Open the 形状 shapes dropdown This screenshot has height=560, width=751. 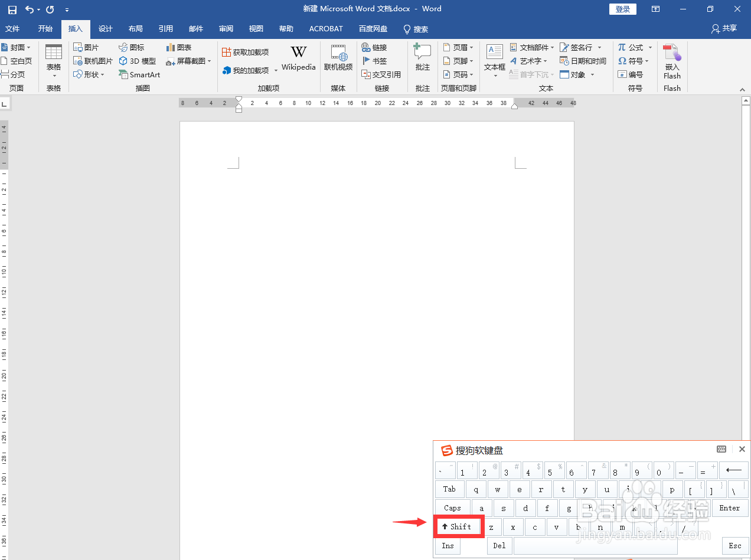(89, 74)
